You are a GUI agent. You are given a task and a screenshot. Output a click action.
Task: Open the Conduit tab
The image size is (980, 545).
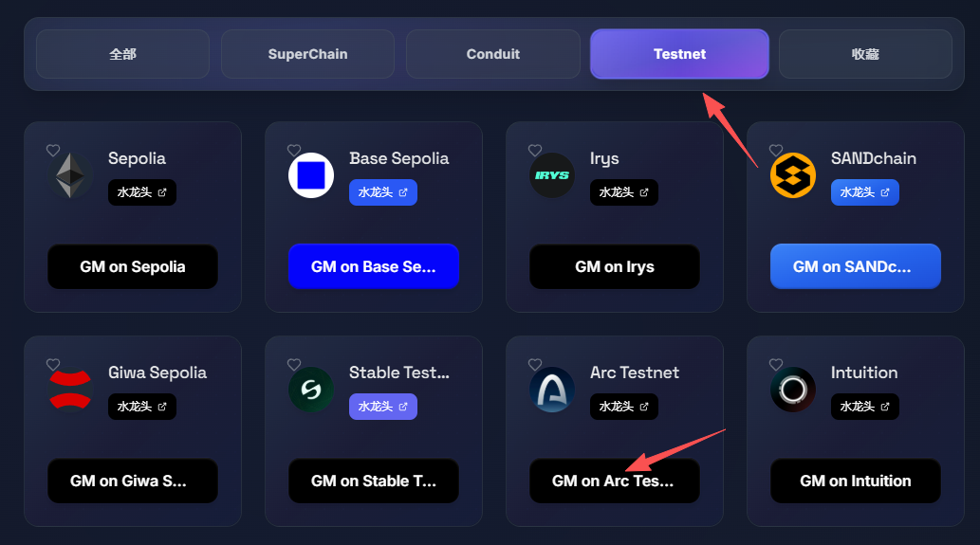pyautogui.click(x=493, y=54)
